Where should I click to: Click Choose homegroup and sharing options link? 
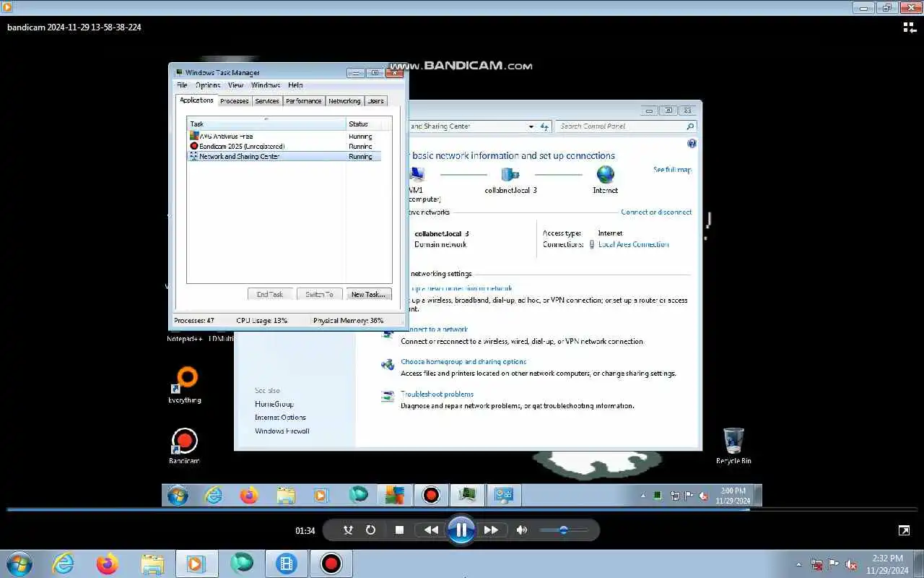463,361
